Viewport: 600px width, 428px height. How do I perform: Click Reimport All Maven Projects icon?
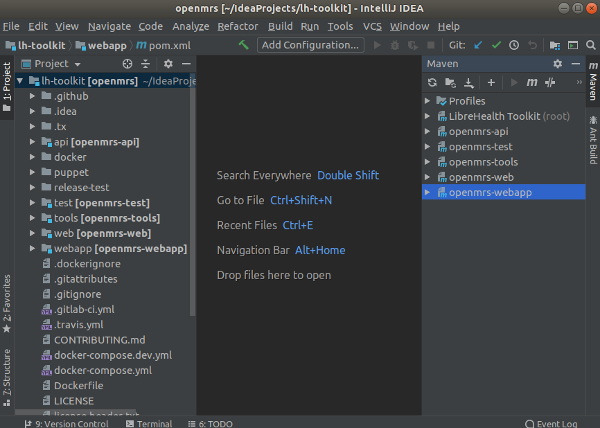pyautogui.click(x=432, y=82)
